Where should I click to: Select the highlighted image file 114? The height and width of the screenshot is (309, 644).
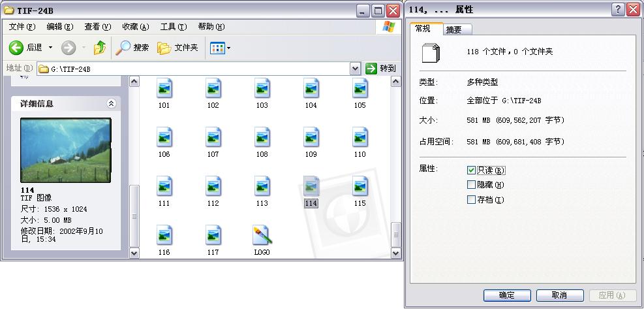point(311,191)
